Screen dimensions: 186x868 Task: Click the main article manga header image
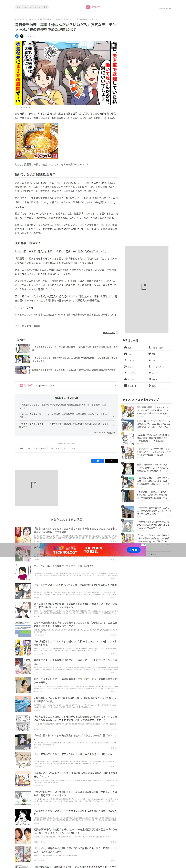pos(66,73)
